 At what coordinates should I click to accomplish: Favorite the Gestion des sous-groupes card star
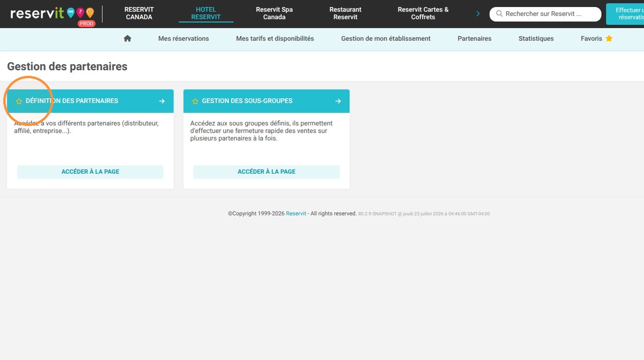point(195,101)
